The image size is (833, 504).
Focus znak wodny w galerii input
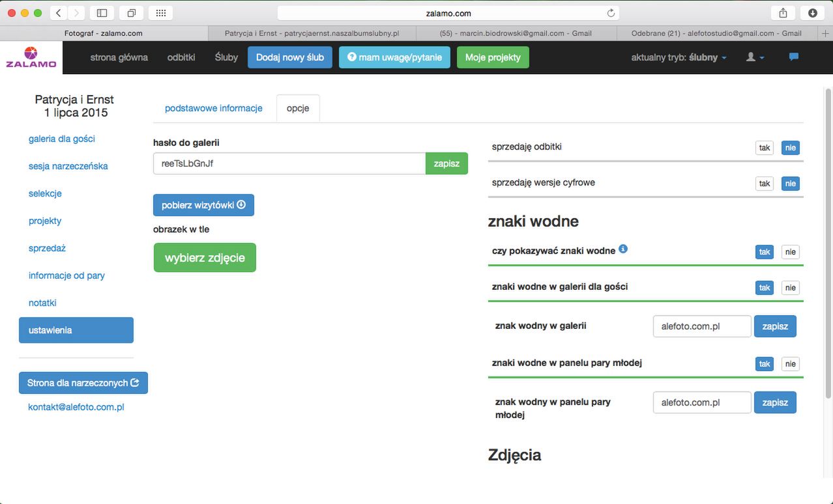(x=702, y=326)
